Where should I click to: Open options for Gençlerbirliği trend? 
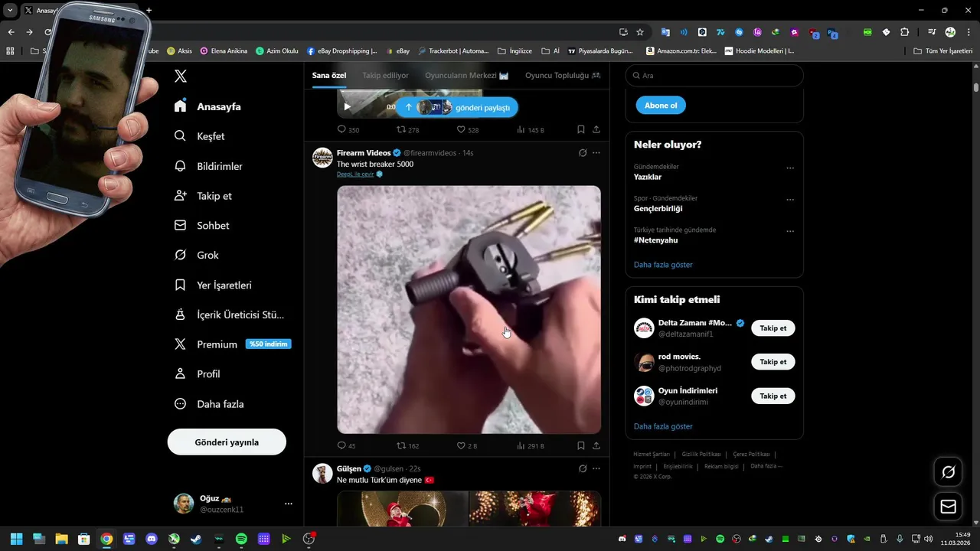[790, 200]
